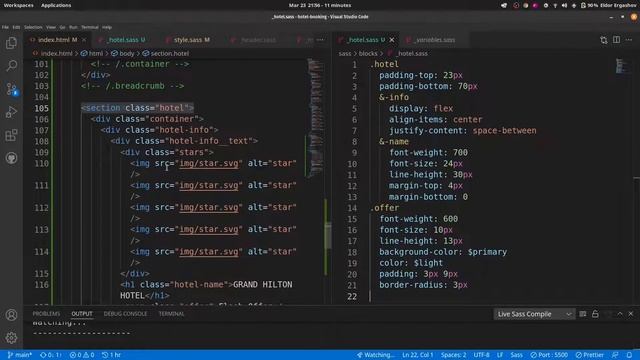Change encoding via UTF-8
640x360 pixels.
pos(481,355)
